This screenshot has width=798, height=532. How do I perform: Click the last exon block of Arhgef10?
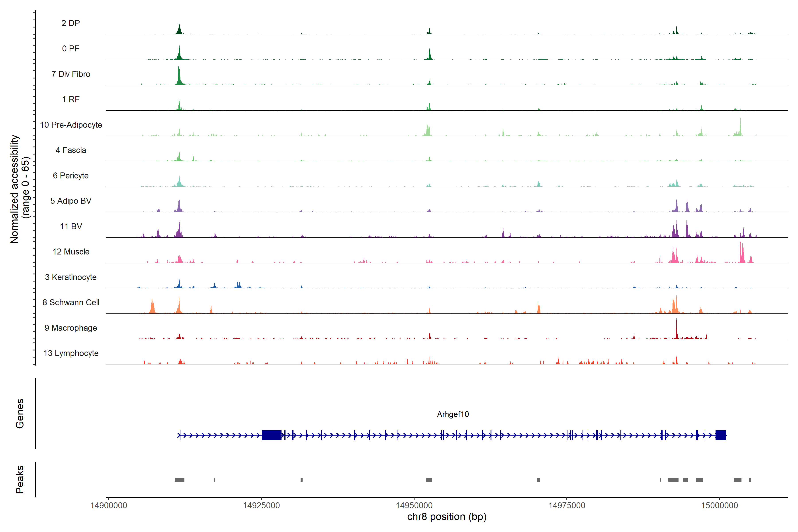[721, 435]
